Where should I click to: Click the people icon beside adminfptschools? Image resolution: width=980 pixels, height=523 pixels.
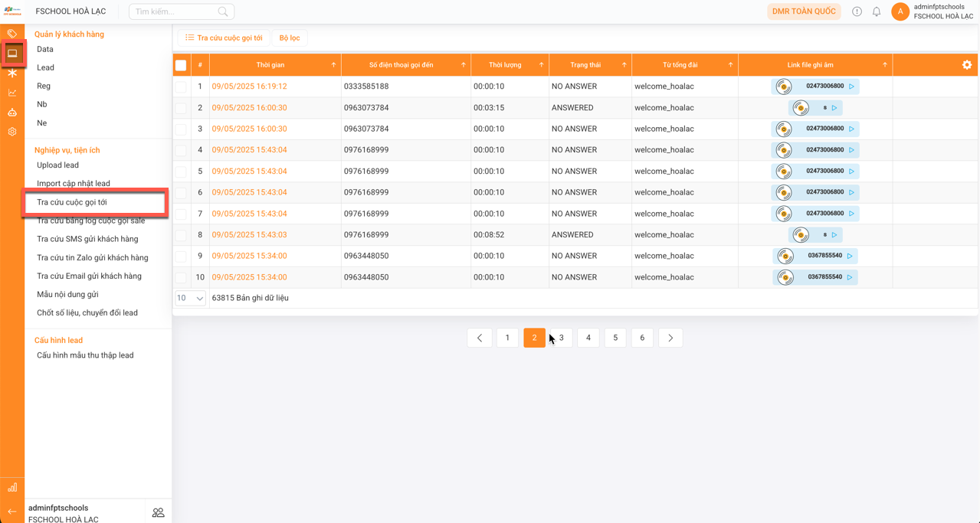pos(159,513)
